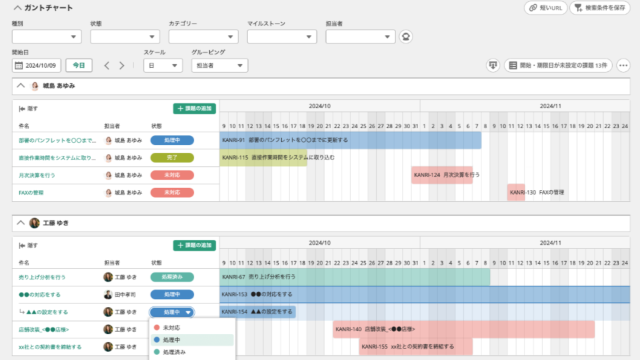Open issue xx社との契約書を締結する link
This screenshot has height=360, width=640.
pos(50,347)
